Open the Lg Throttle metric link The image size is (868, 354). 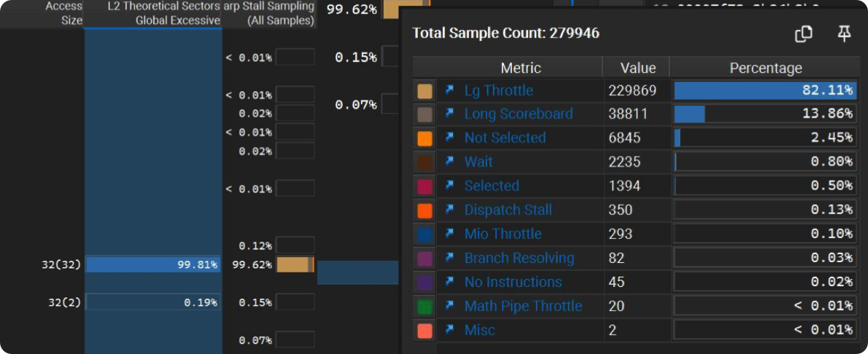click(499, 90)
